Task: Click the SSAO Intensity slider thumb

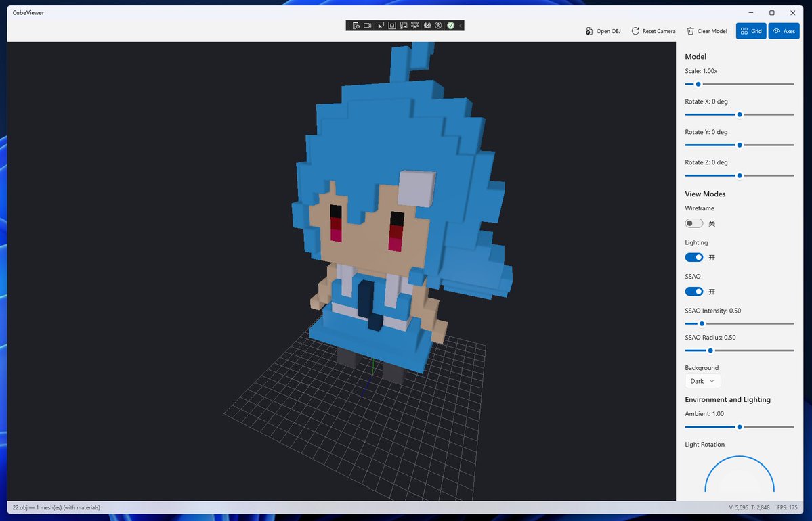Action: 702,324
